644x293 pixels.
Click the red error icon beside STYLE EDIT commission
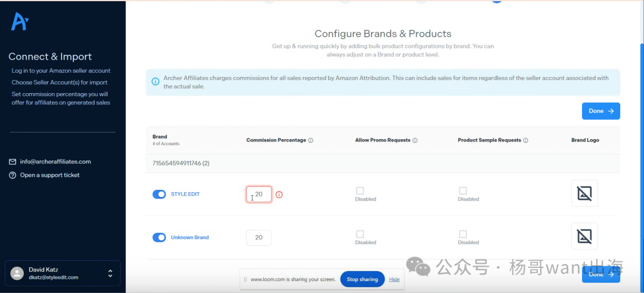point(279,195)
